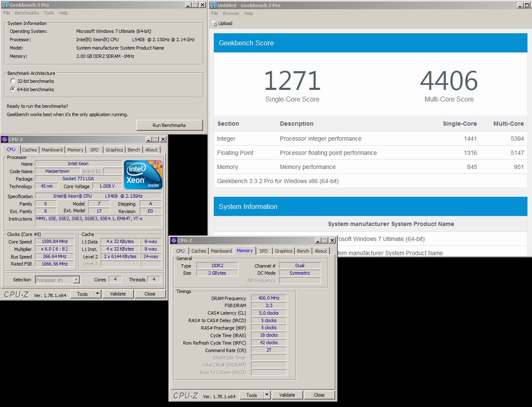This screenshot has height=407, width=532.
Task: Click the Channel # value Dual
Action: [300, 266]
